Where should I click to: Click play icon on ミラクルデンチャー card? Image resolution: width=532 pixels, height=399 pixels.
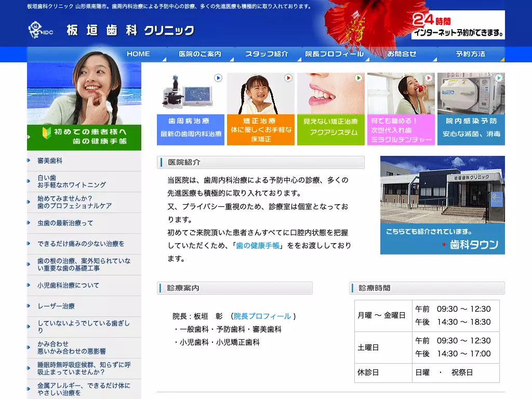click(429, 78)
